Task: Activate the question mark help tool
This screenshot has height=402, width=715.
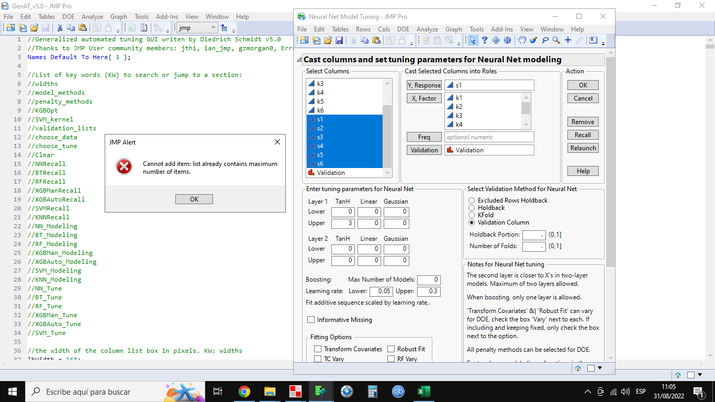Action: (484, 41)
